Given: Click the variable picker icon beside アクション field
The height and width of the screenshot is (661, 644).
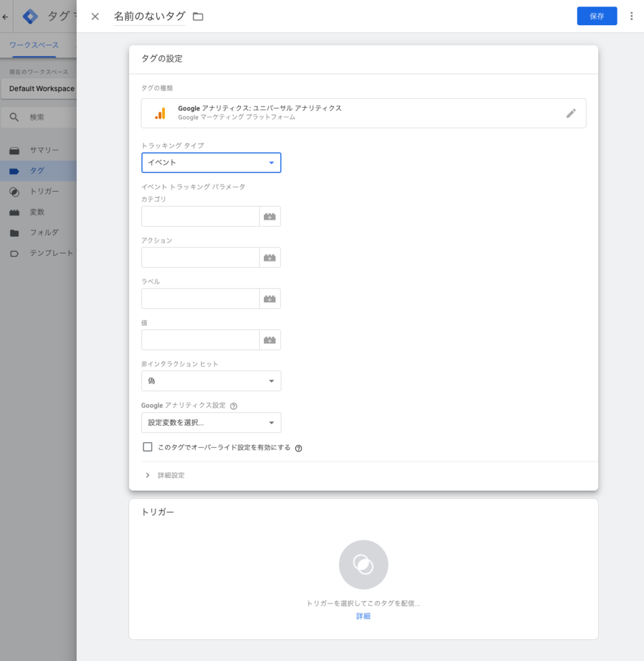Looking at the screenshot, I should (270, 258).
